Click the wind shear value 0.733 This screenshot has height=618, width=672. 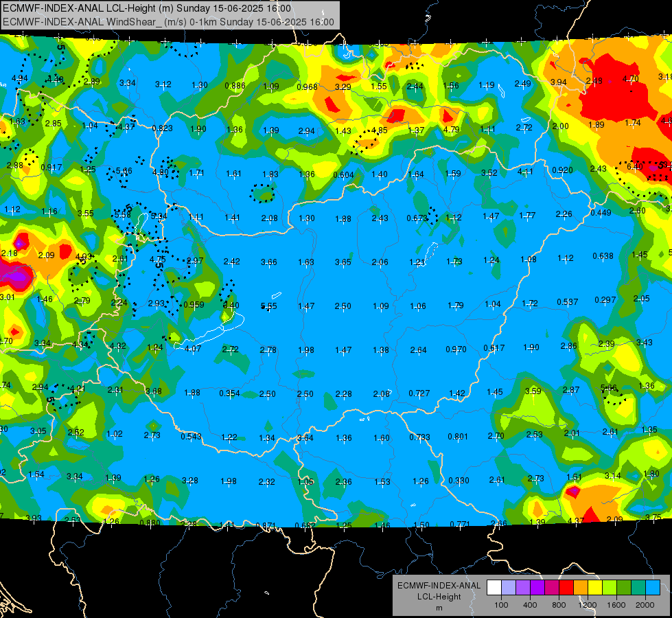coord(419,437)
